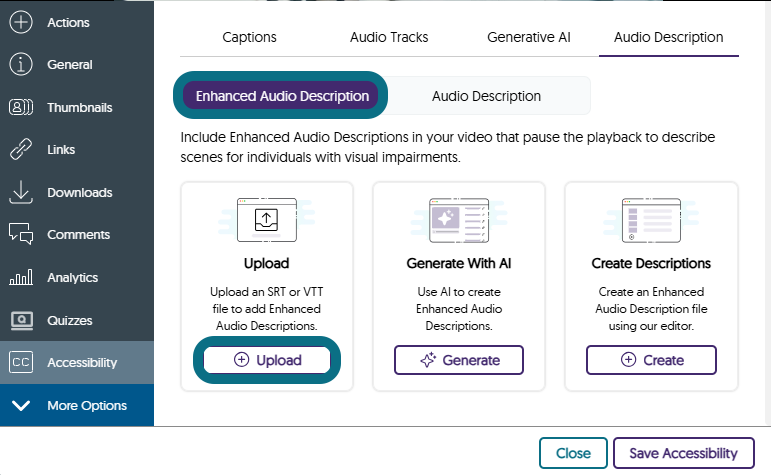
Task: Click the Generate With AI illustration
Action: tap(459, 220)
